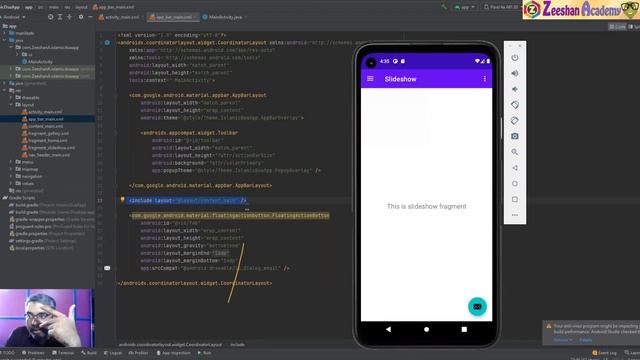Viewport: 640px width, 360px height.
Task: Take an emulator screenshot with camera icon
Action: [515, 136]
